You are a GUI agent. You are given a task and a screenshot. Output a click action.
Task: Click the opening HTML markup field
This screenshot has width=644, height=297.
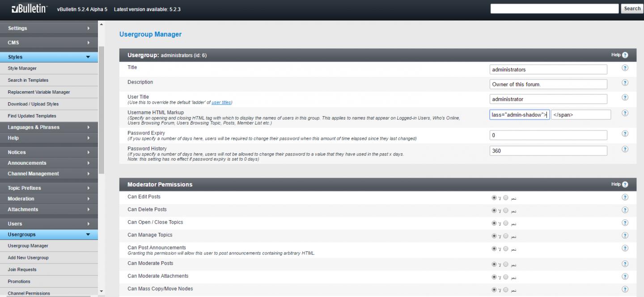[520, 115]
